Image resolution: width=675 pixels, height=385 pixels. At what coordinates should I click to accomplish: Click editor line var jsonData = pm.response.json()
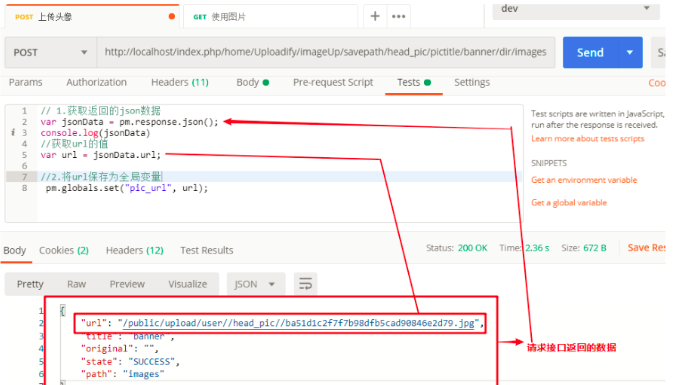130,122
